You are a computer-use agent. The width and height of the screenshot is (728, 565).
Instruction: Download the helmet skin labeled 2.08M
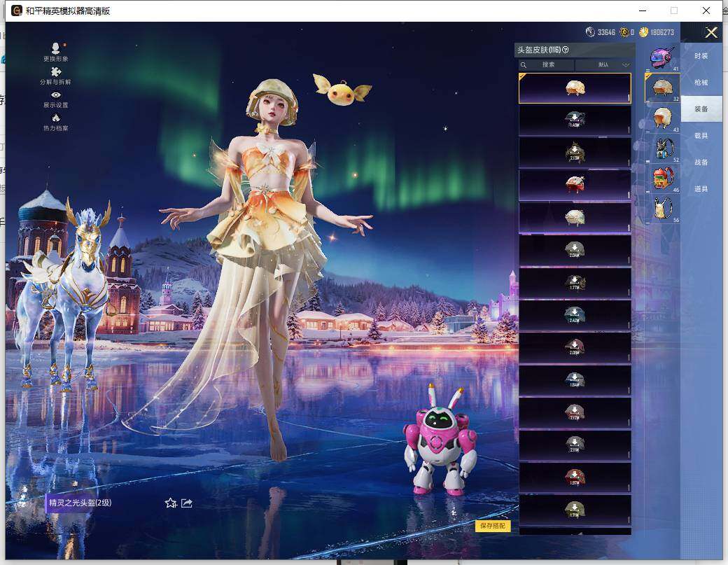575,347
